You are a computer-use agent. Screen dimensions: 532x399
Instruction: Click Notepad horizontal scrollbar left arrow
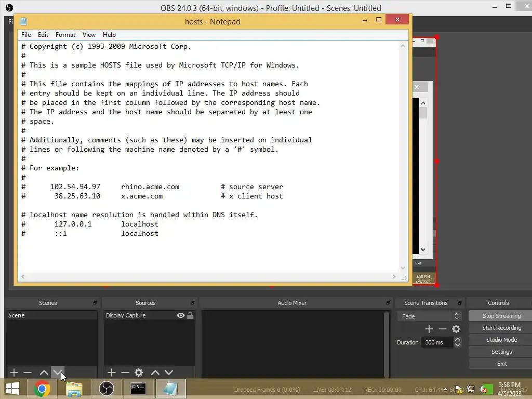(x=23, y=276)
